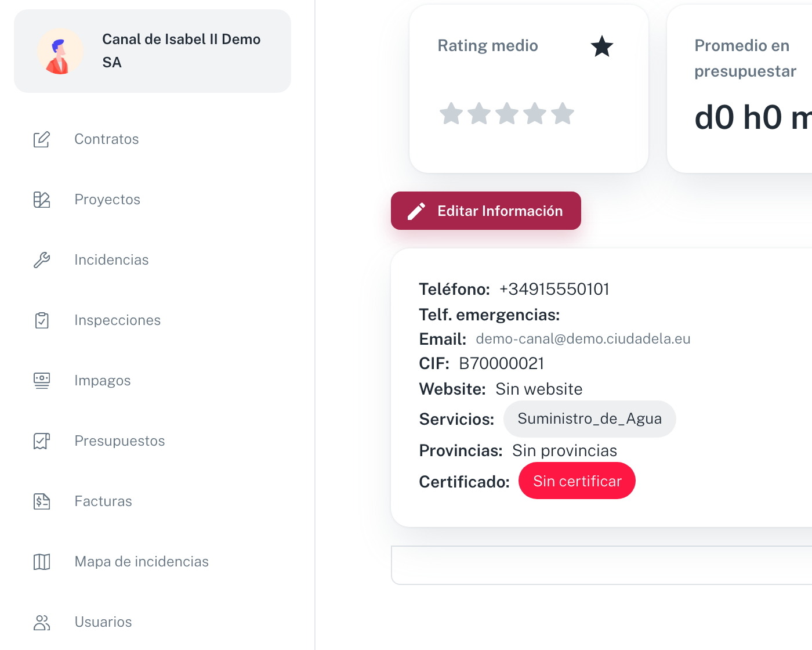Viewport: 812px width, 650px height.
Task: Click the black star icon beside Rating medio
Action: [x=602, y=46]
